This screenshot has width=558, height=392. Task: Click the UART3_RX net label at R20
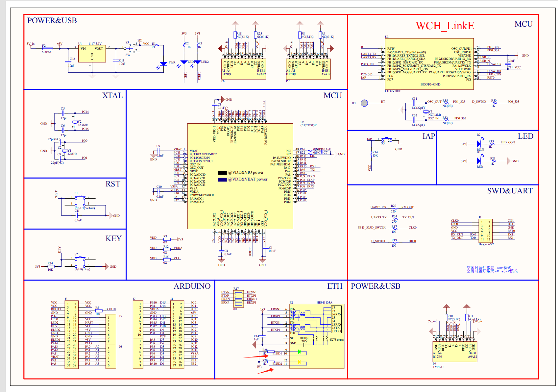coord(378,207)
